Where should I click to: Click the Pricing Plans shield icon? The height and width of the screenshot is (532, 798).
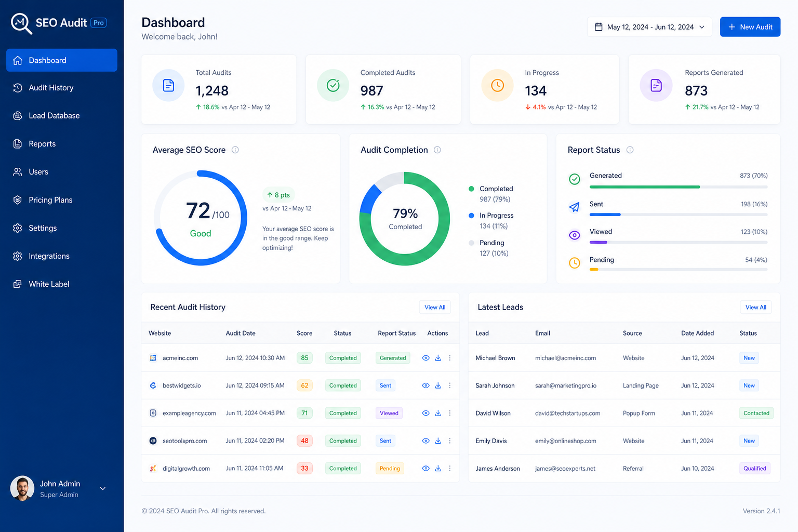(x=18, y=200)
